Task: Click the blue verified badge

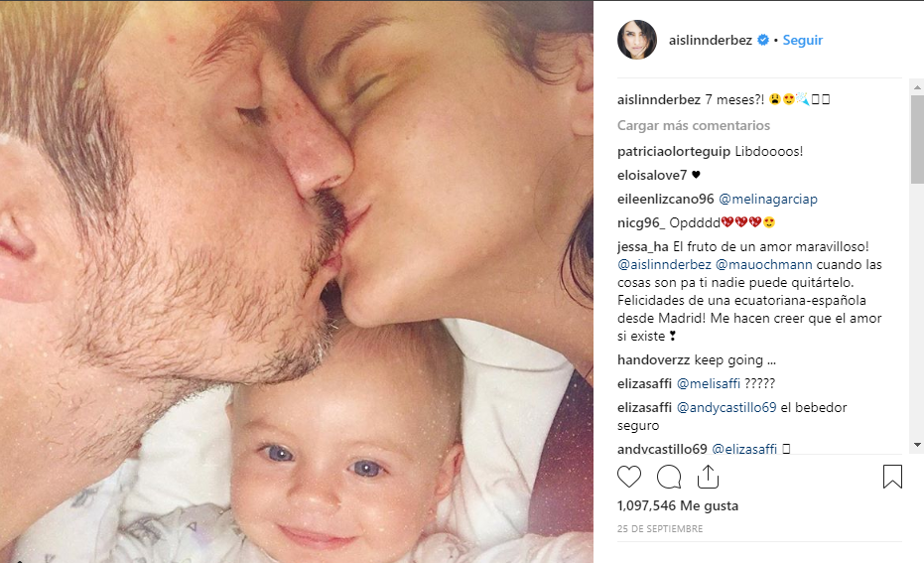Action: pos(763,40)
